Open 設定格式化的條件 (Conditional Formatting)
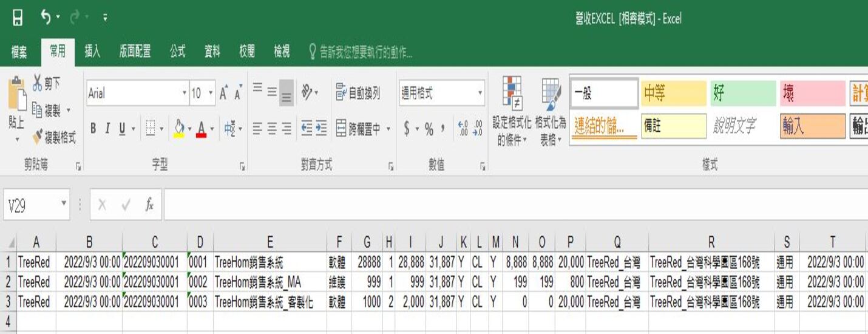The height and width of the screenshot is (334, 868). tap(512, 112)
